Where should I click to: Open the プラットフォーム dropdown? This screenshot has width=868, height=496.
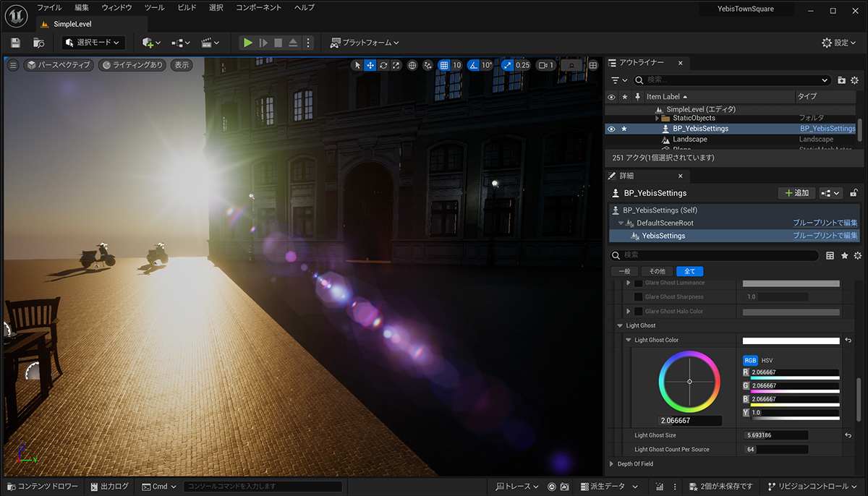(365, 43)
